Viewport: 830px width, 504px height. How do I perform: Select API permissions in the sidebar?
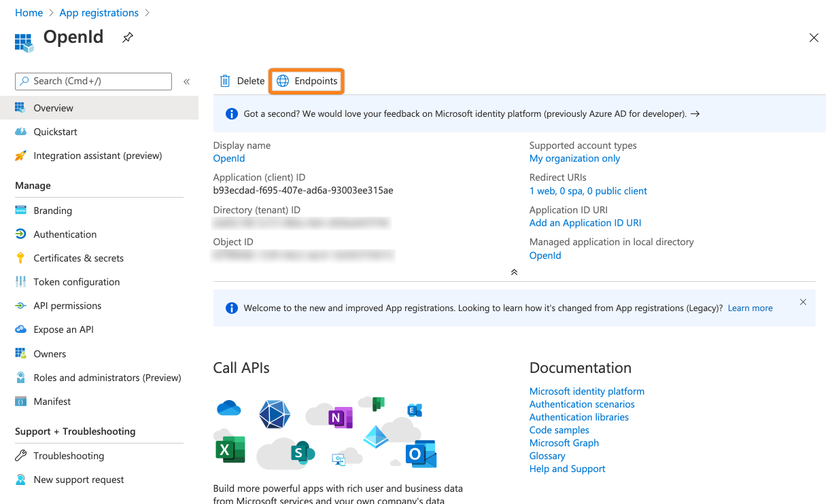tap(67, 306)
